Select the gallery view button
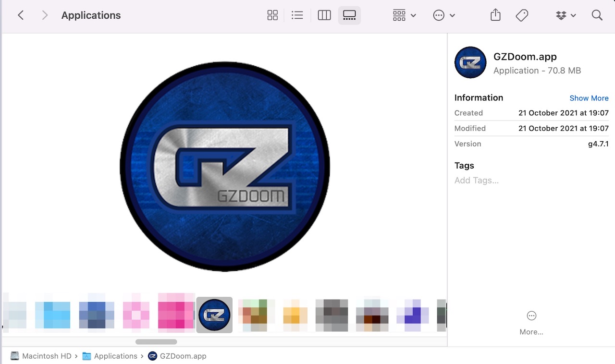The width and height of the screenshot is (615, 364). point(349,15)
